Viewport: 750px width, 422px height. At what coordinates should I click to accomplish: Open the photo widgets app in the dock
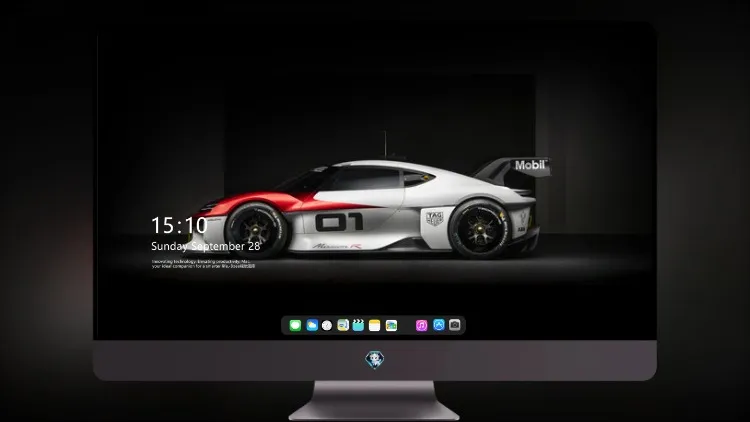391,325
